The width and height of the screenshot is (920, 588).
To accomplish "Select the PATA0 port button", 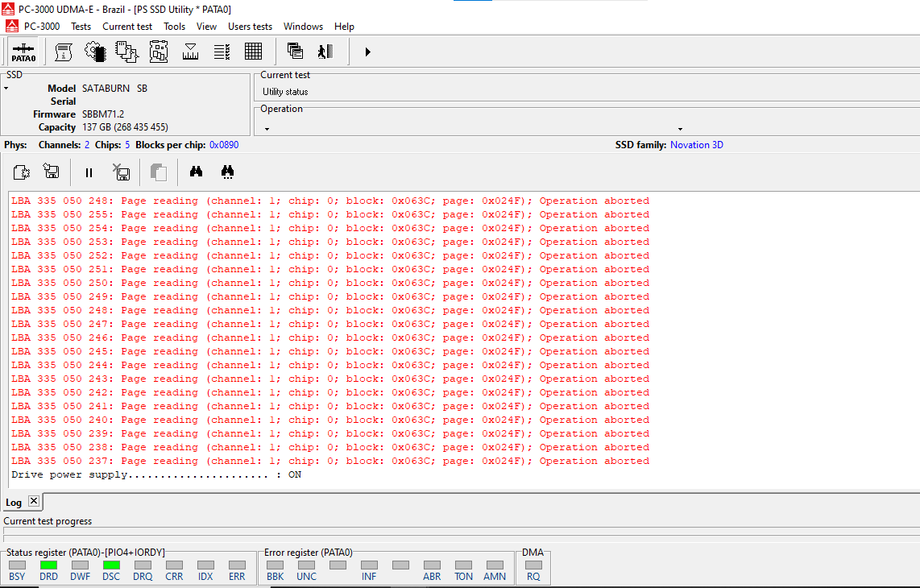I will coord(23,52).
